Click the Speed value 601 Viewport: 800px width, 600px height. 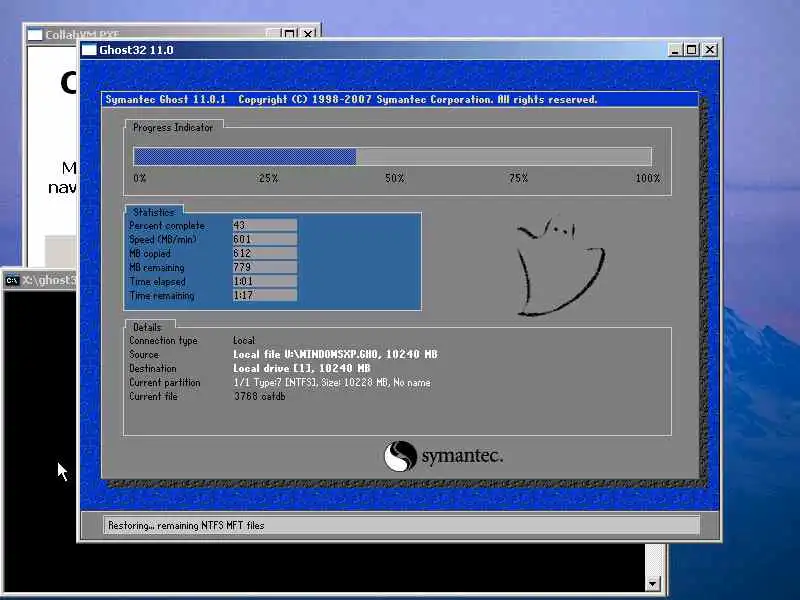(x=265, y=239)
